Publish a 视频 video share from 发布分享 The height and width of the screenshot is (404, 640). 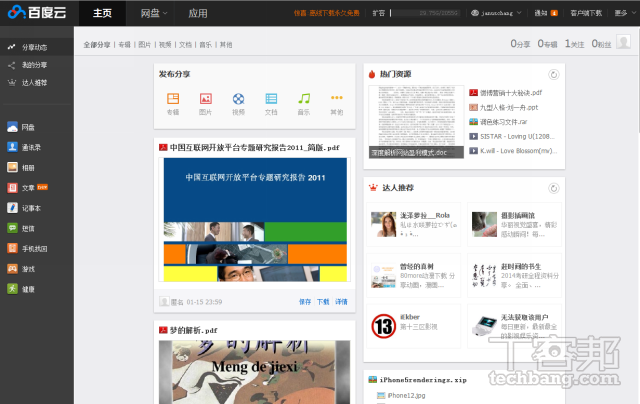(238, 104)
